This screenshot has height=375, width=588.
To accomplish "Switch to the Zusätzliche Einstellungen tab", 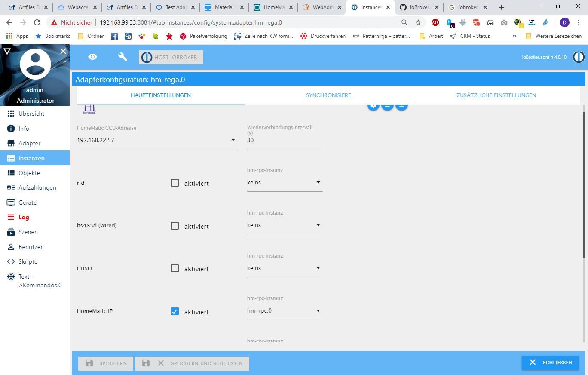I will click(496, 95).
